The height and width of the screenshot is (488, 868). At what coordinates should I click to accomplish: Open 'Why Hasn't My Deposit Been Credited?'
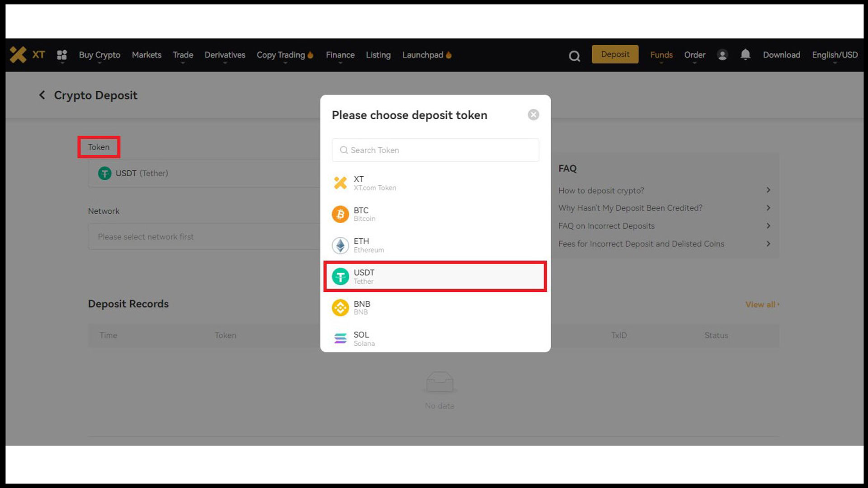click(x=630, y=208)
